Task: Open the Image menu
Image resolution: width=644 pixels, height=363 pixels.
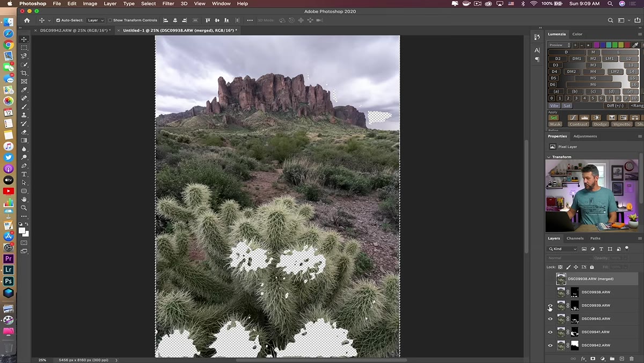Action: tap(90, 4)
